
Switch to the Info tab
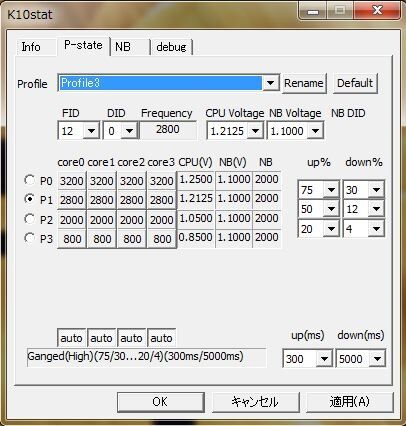[36, 47]
